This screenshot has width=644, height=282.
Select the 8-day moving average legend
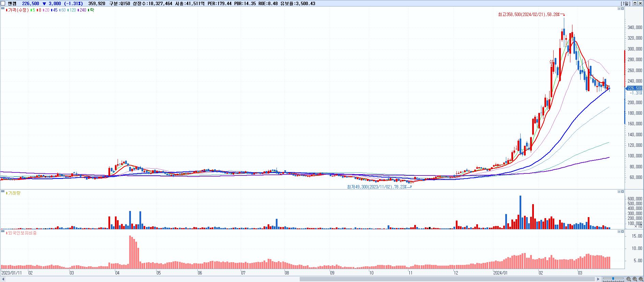39,10
